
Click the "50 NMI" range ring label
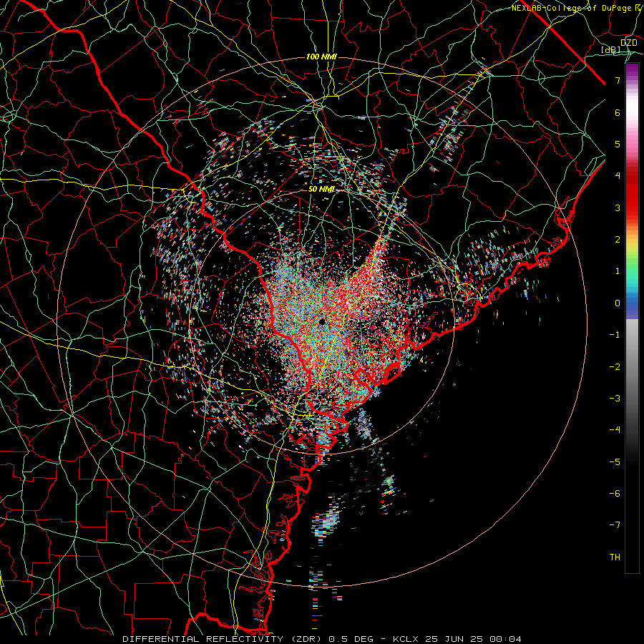(x=321, y=189)
